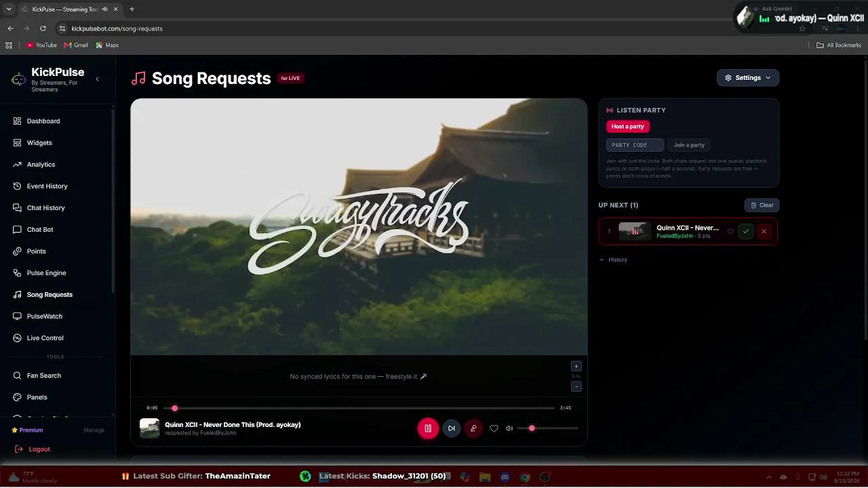Open Discord from the taskbar
This screenshot has height=488, width=868.
pyautogui.click(x=505, y=477)
